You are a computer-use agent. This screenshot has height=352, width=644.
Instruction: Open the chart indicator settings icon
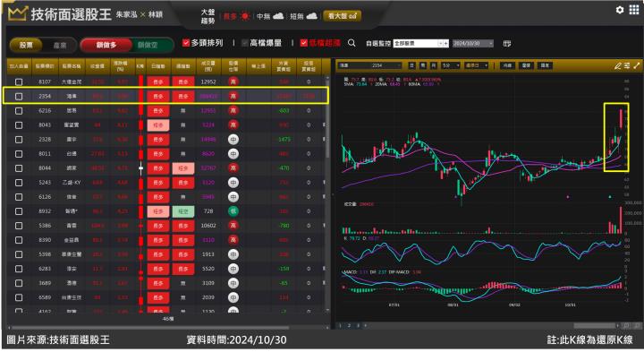627,65
